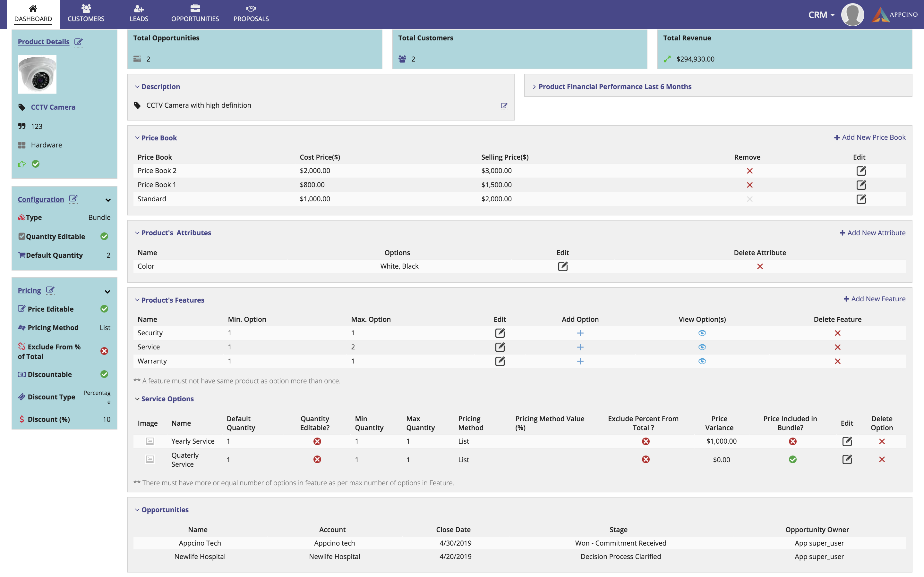Image resolution: width=924 pixels, height=577 pixels.
Task: Click Add New Price Book link
Action: pos(869,138)
